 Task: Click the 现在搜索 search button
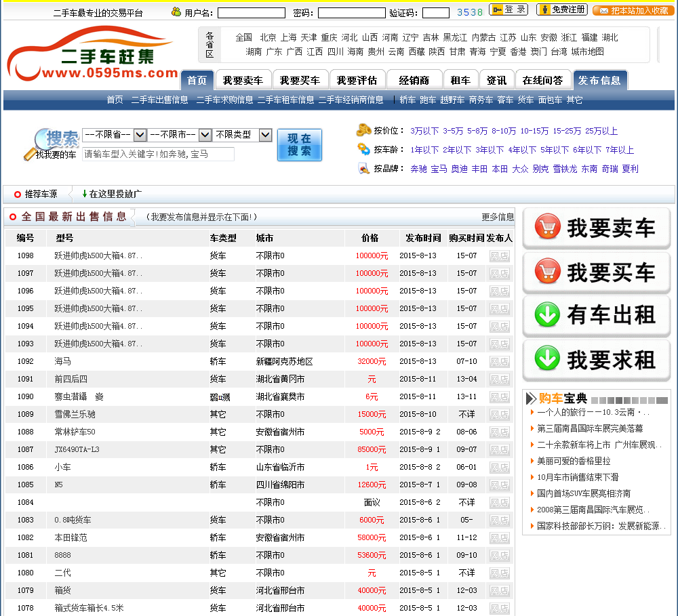(x=300, y=145)
